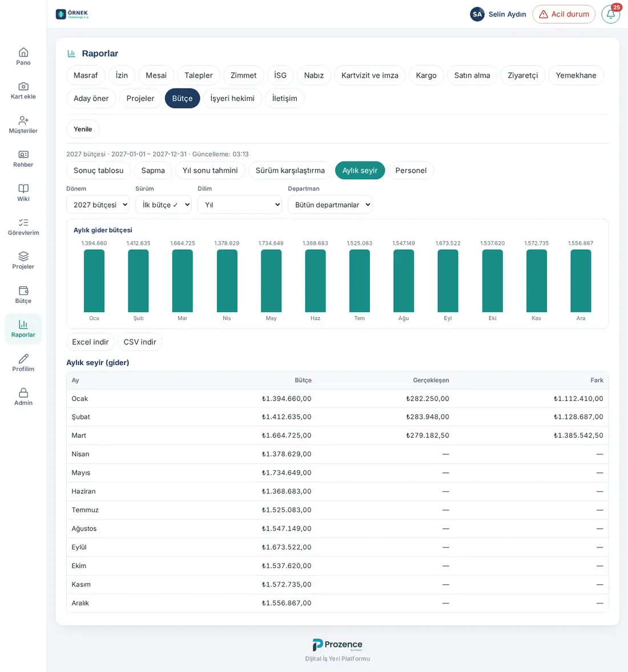This screenshot has height=672, width=628.
Task: Switch to the Sapma sub-tab
Action: 153,171
